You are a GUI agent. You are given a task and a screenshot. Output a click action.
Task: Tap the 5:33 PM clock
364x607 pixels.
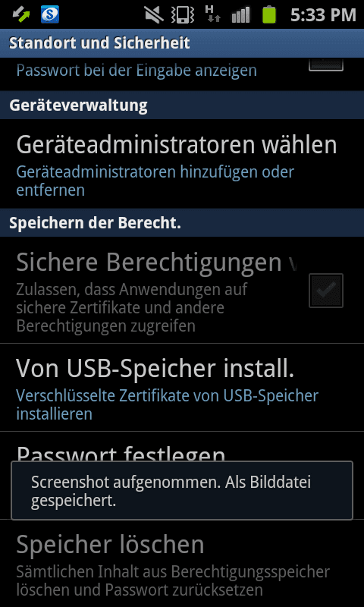(x=323, y=14)
